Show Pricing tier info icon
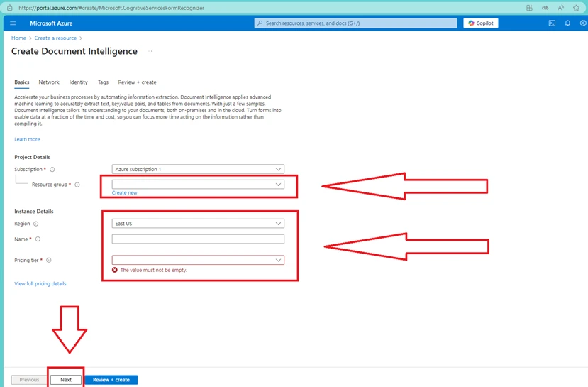 [49, 260]
